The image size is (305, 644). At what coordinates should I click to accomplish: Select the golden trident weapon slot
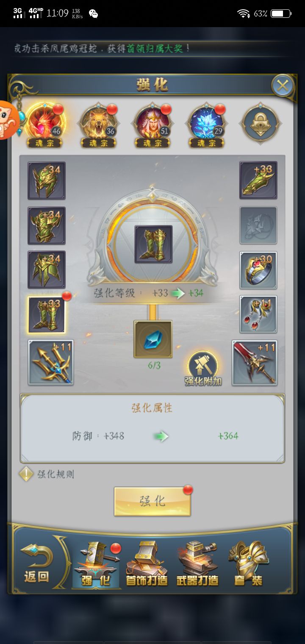click(51, 362)
